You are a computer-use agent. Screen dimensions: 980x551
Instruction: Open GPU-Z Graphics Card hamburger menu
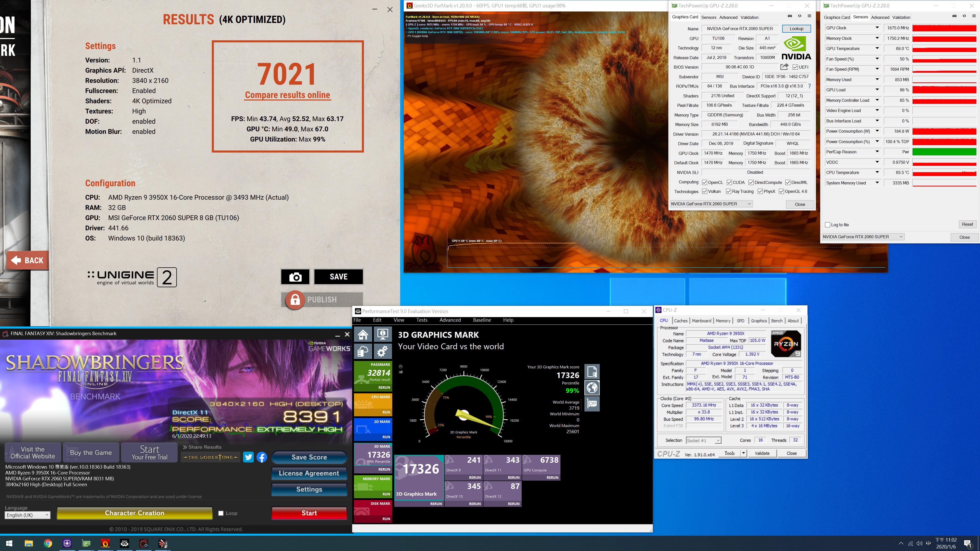(809, 16)
